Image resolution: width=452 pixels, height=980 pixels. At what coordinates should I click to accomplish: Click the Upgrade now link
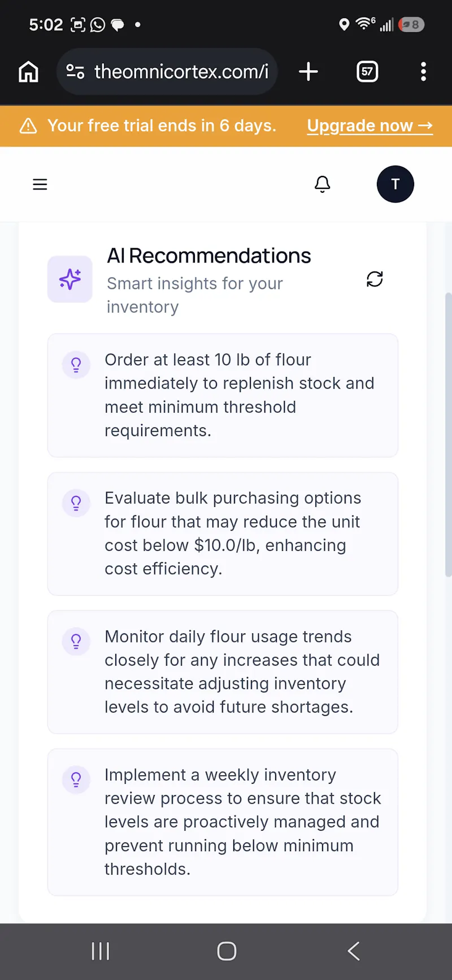click(370, 126)
